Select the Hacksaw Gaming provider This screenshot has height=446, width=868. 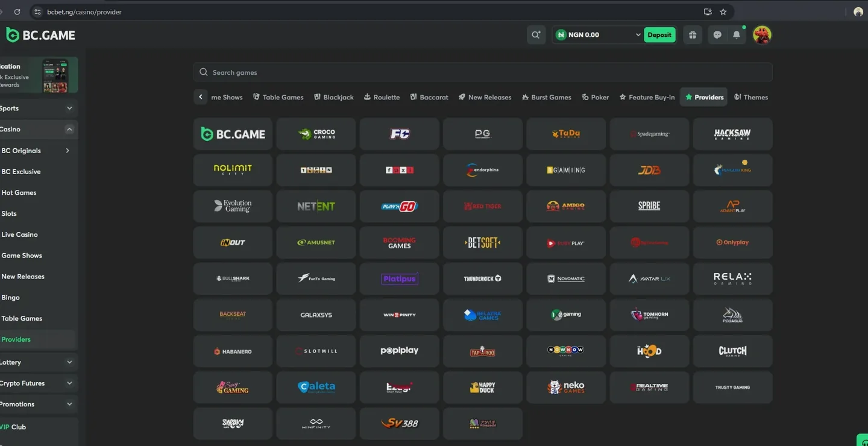coord(732,134)
